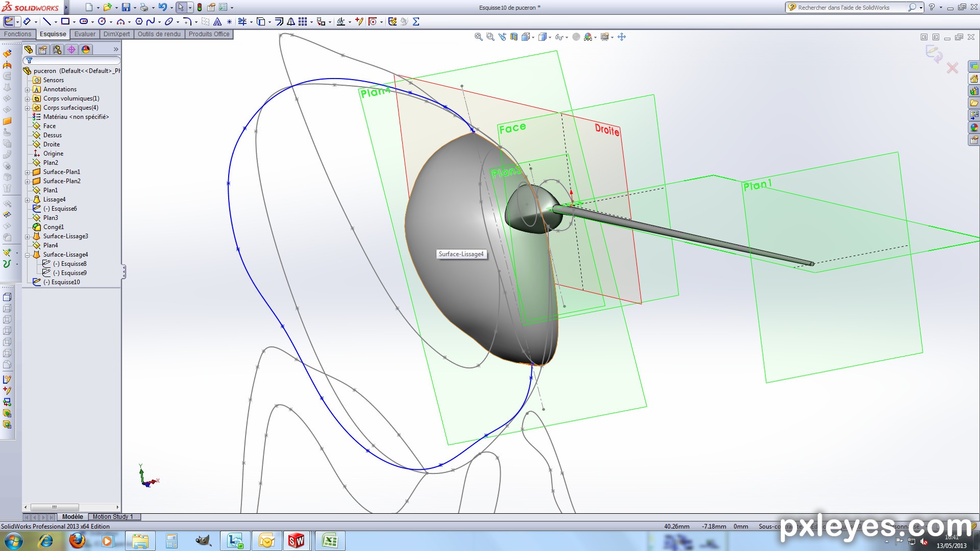Select Congé1 in the design tree
This screenshot has width=980, height=551.
(x=48, y=227)
